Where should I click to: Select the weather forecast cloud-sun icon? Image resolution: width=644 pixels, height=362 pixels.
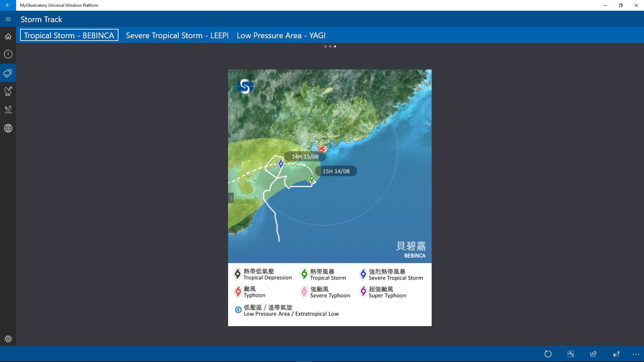point(8,73)
